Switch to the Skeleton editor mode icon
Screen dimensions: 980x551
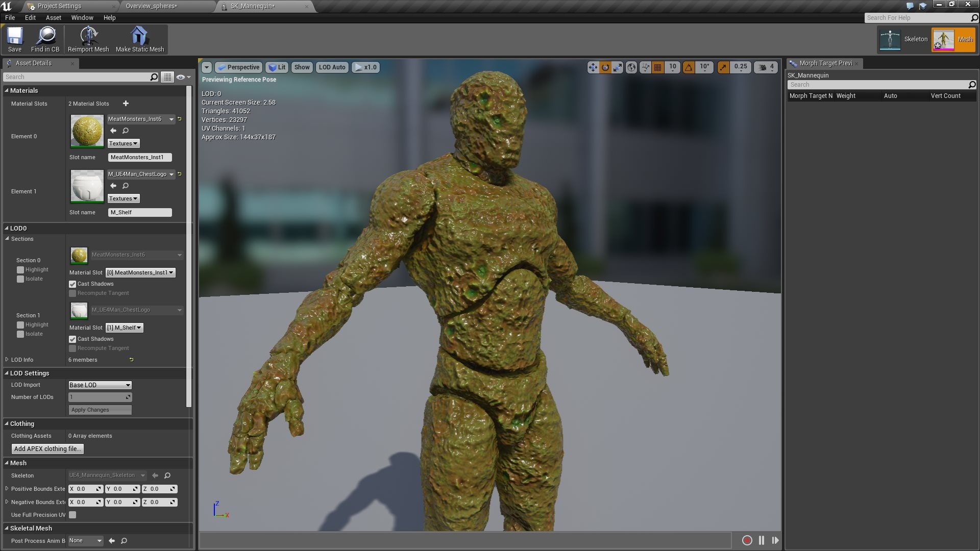[x=890, y=39]
